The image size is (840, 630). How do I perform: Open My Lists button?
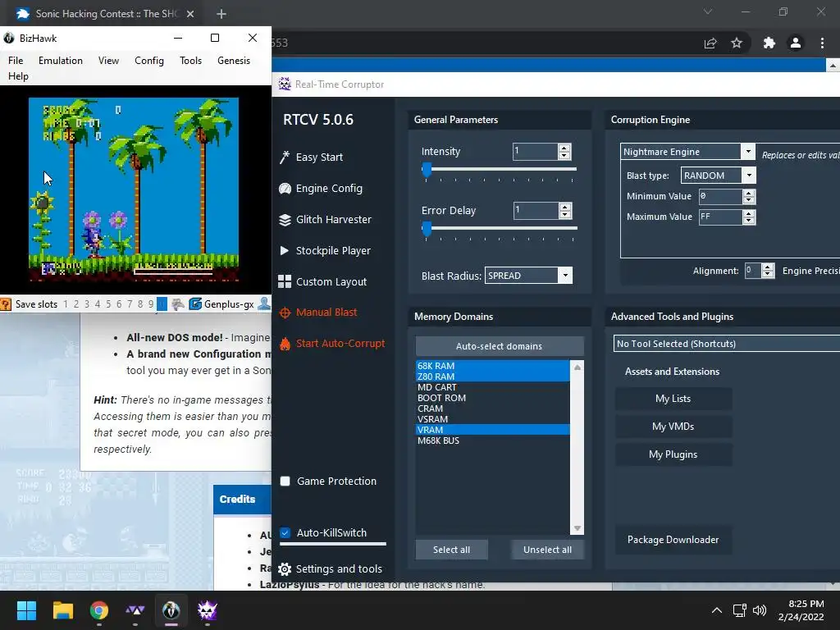(x=673, y=399)
